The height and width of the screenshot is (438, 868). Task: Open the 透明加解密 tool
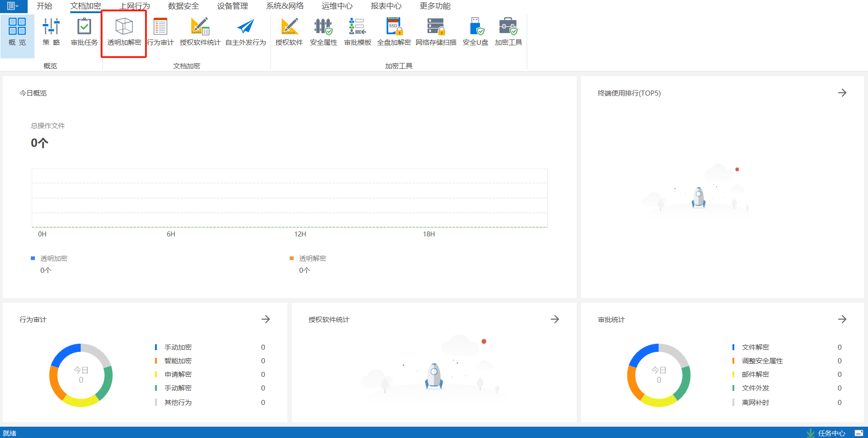point(124,32)
